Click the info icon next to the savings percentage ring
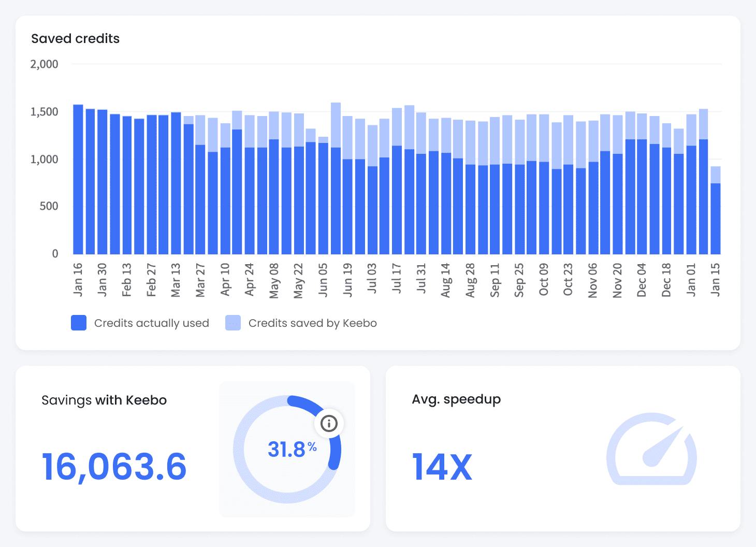This screenshot has height=547, width=756. click(330, 423)
